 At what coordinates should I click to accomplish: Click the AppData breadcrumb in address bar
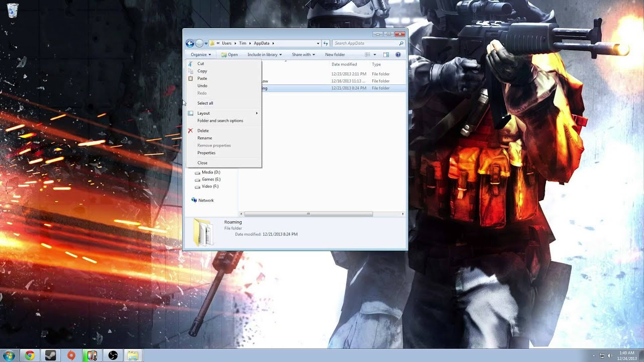(261, 43)
